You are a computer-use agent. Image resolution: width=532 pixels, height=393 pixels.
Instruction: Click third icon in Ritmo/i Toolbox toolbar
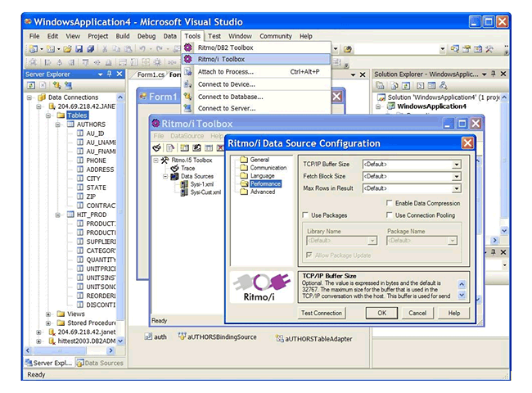coord(184,147)
